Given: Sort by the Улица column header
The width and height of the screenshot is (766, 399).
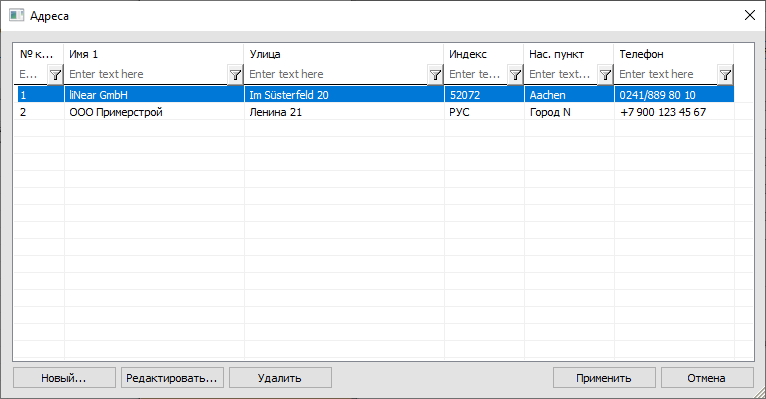Looking at the screenshot, I should [x=344, y=54].
